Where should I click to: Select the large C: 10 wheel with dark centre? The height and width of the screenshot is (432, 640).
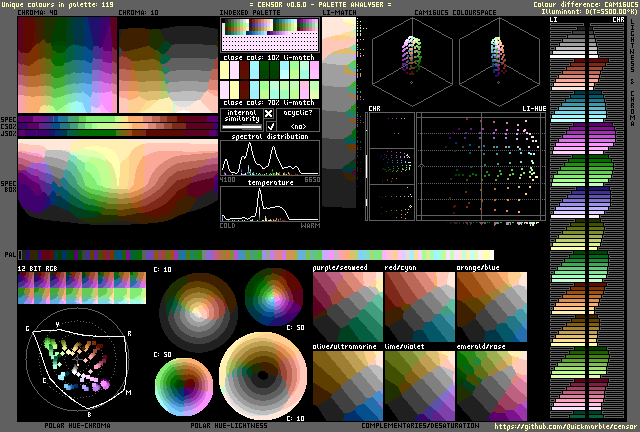263,376
